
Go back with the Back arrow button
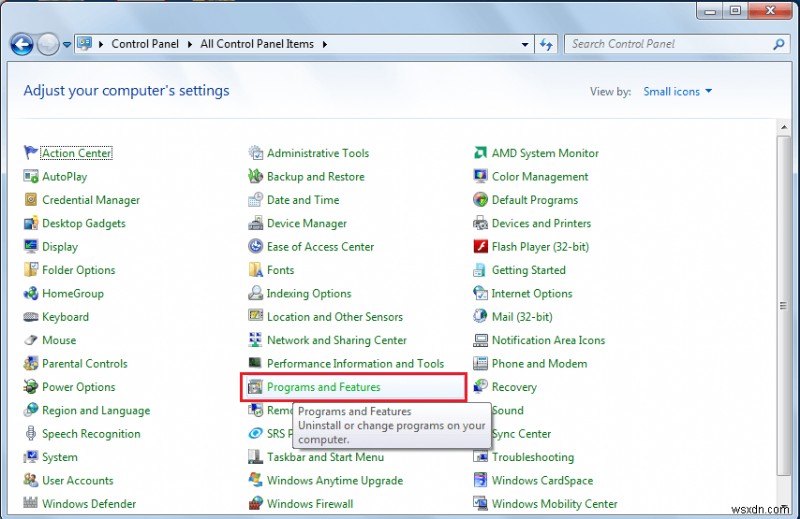point(22,44)
